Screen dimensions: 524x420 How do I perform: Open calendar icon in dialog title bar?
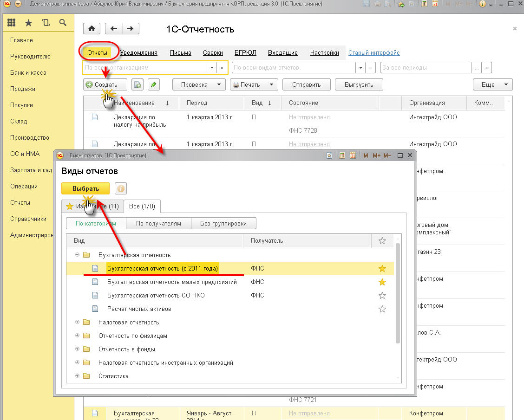[353, 155]
